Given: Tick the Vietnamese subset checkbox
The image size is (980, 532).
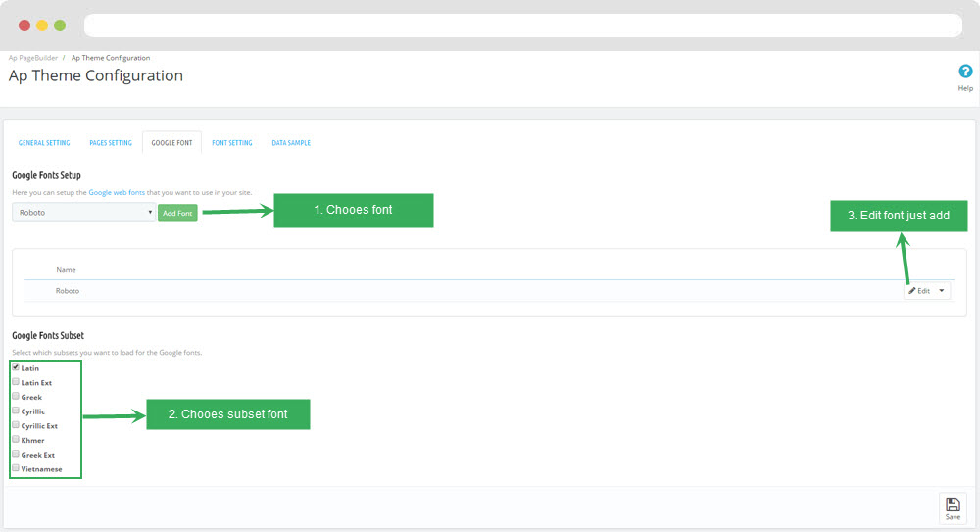Looking at the screenshot, I should click(x=16, y=468).
